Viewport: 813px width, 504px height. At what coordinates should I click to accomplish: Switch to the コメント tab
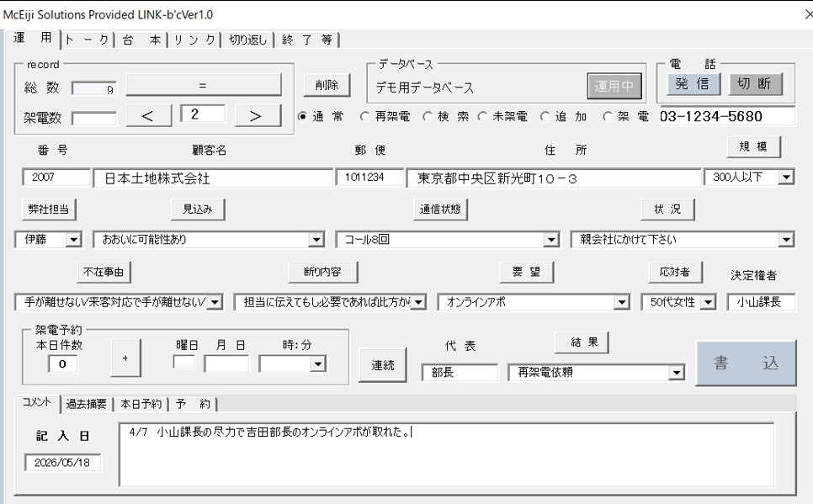click(37, 402)
